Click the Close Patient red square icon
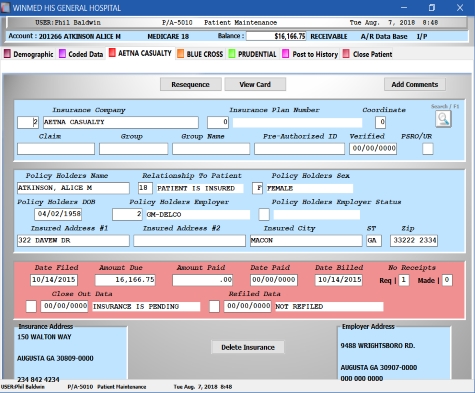 (346, 54)
